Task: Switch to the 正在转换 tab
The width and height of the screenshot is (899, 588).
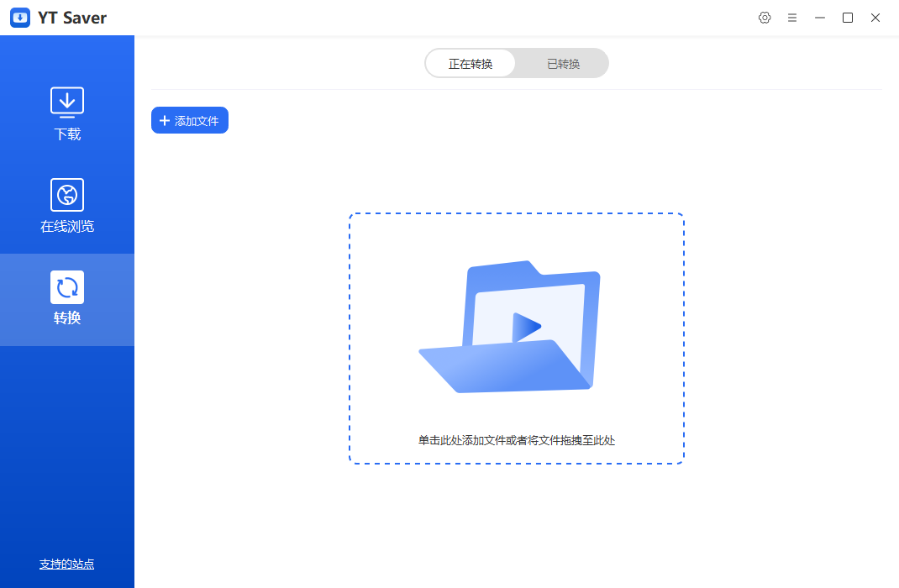Action: tap(471, 64)
